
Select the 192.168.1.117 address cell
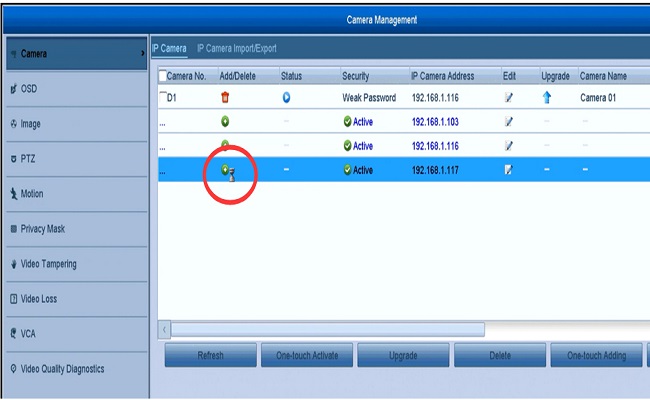435,170
